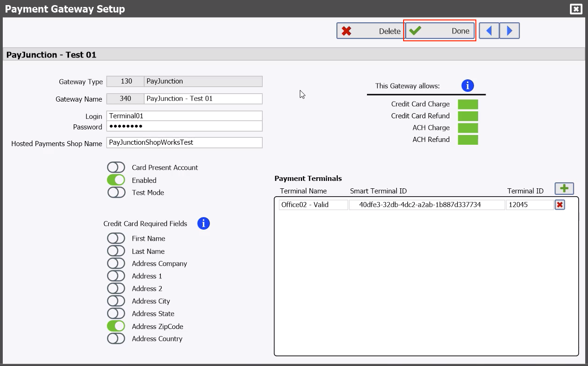Add a new payment terminal with plus icon

[x=564, y=188]
